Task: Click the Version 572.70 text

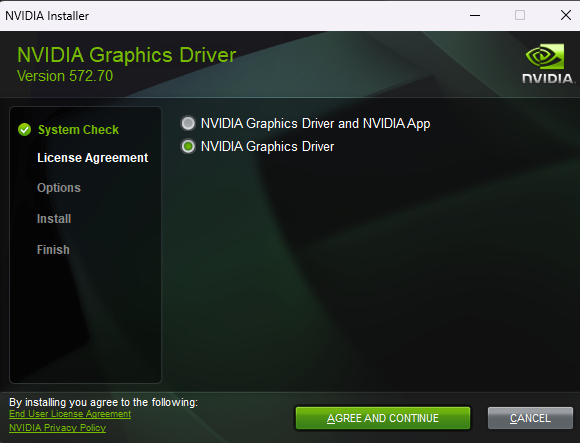Action: coord(65,76)
